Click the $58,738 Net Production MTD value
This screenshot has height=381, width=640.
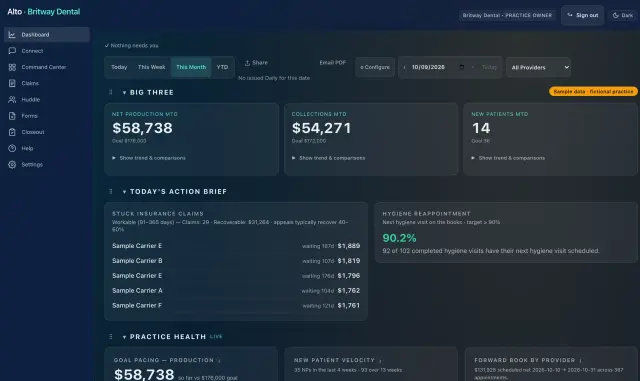(x=142, y=128)
